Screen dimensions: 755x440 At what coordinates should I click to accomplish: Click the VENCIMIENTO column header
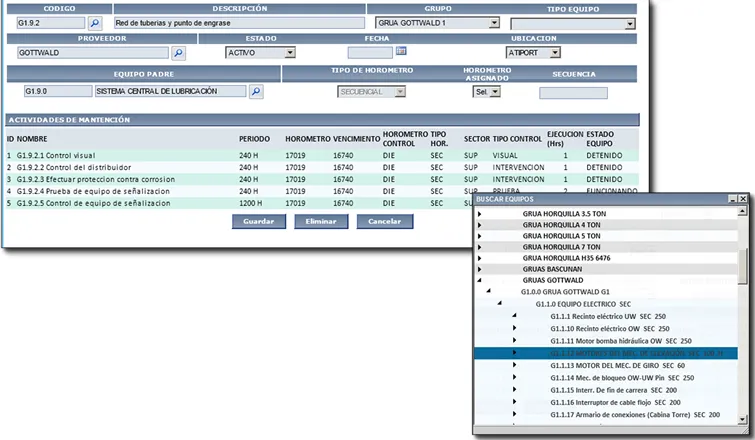point(357,139)
